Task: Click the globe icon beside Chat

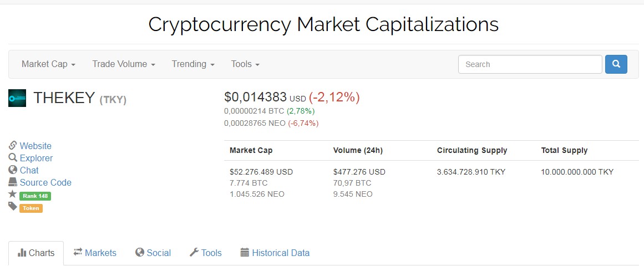Action: [13, 170]
